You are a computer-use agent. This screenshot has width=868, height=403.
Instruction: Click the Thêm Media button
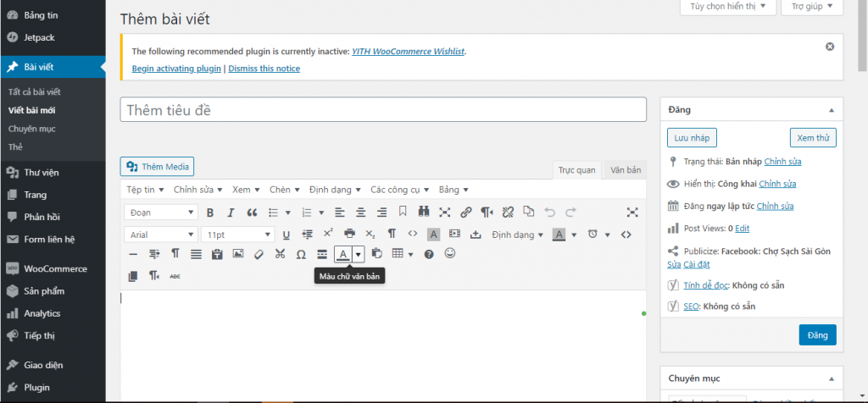tap(158, 166)
